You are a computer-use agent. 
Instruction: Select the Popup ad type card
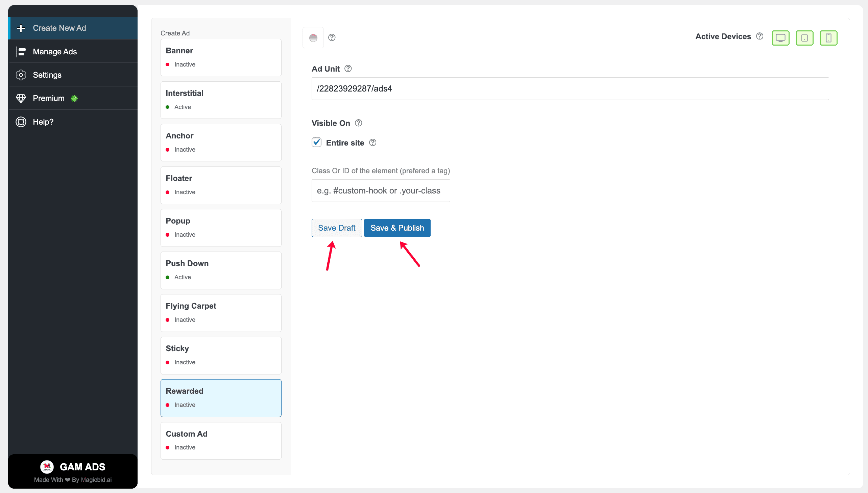pyautogui.click(x=221, y=228)
